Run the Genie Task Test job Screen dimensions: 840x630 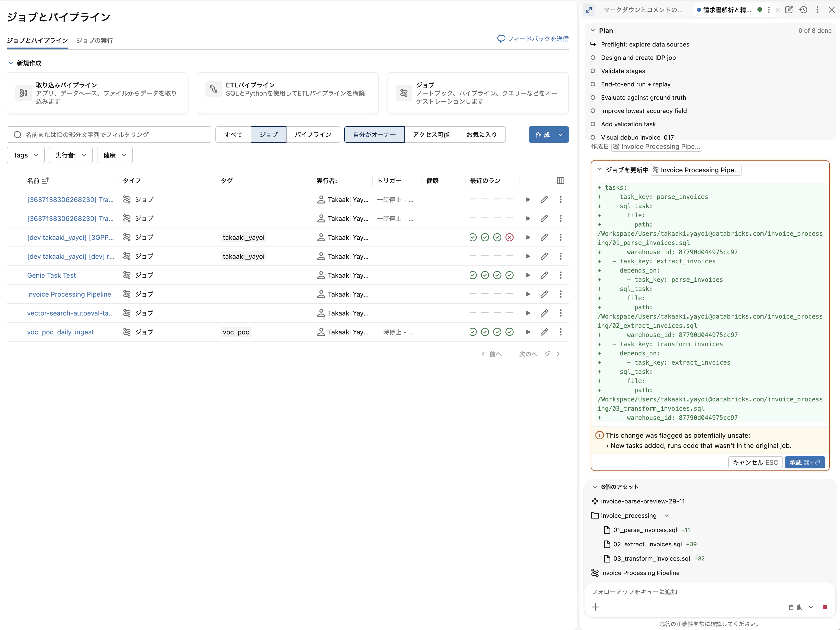pyautogui.click(x=528, y=275)
